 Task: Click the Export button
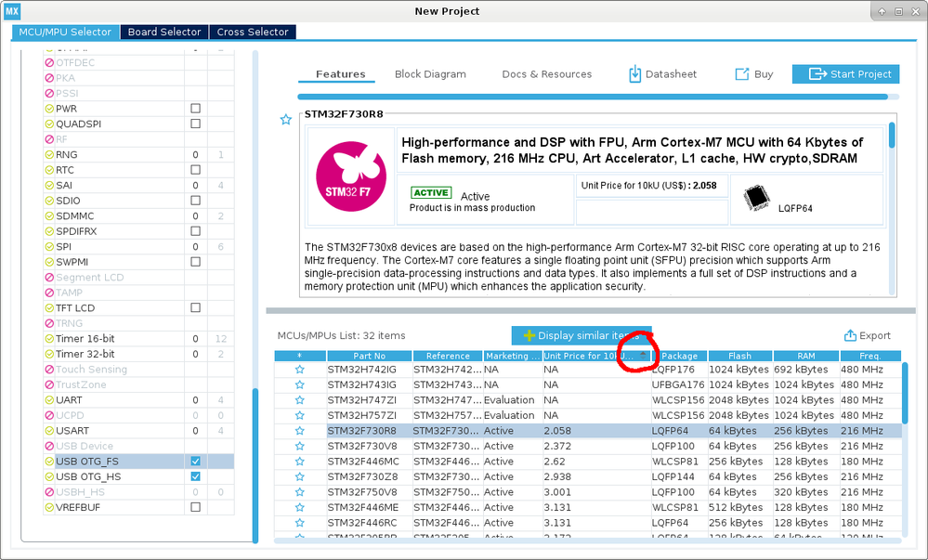(867, 335)
